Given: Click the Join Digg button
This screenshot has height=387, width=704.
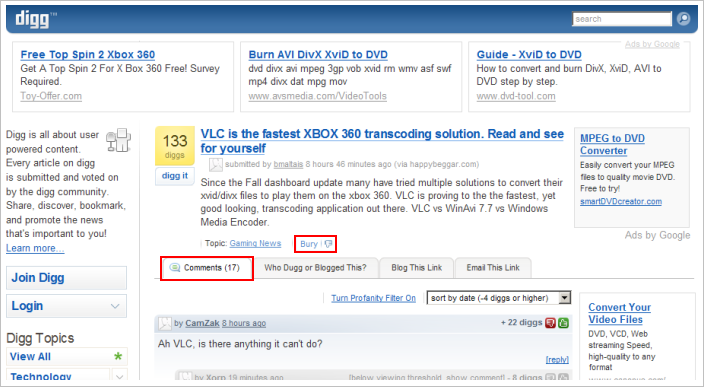Looking at the screenshot, I should point(66,278).
